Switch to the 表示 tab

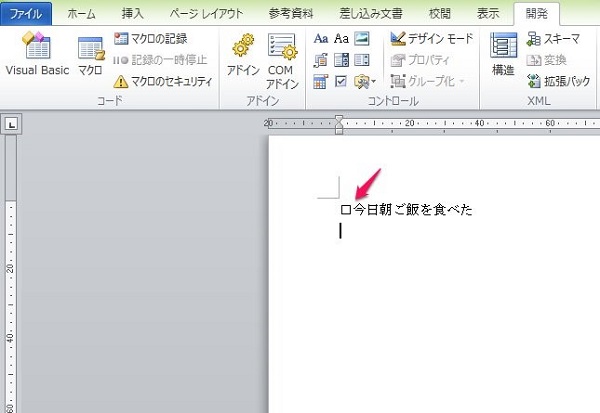pos(488,14)
